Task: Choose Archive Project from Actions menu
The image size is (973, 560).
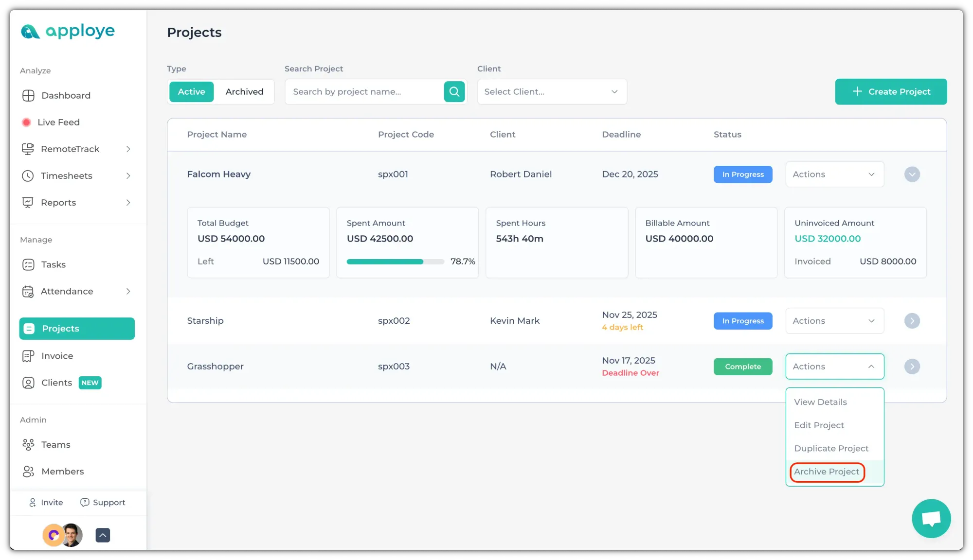Action: pyautogui.click(x=827, y=472)
